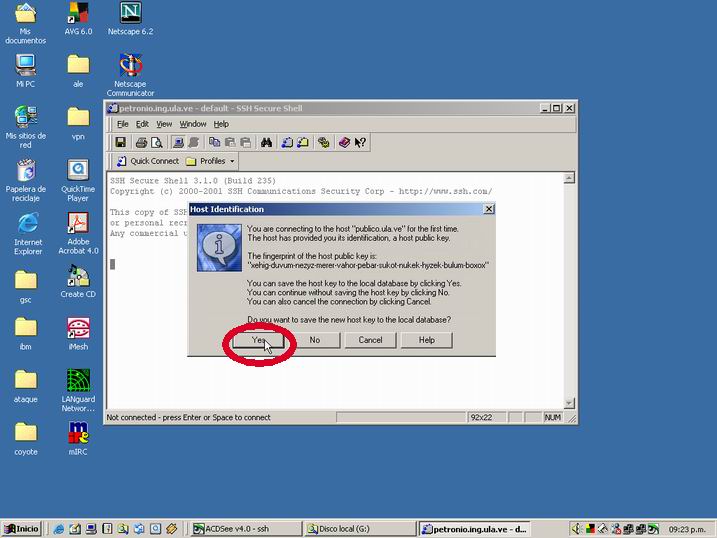The width and height of the screenshot is (717, 538).
Task: Click Help in Host Identification dialog
Action: [x=427, y=340]
